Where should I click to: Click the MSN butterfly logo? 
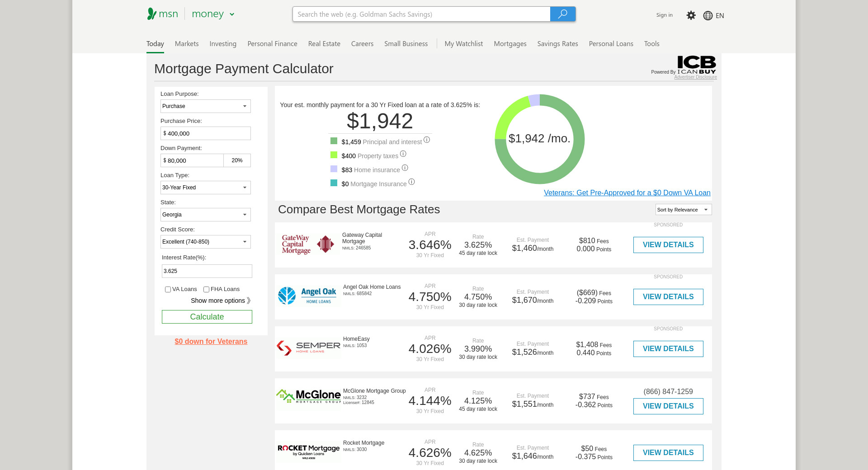tap(152, 14)
